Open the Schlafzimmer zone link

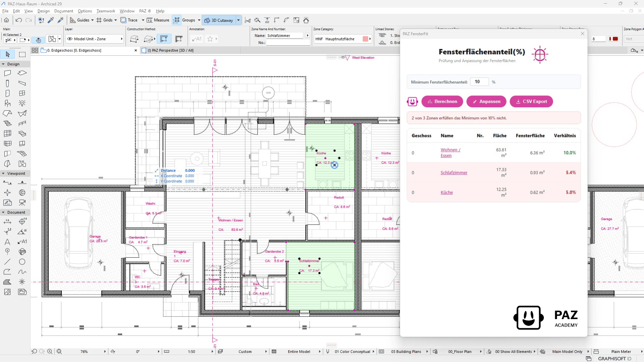pos(454,173)
